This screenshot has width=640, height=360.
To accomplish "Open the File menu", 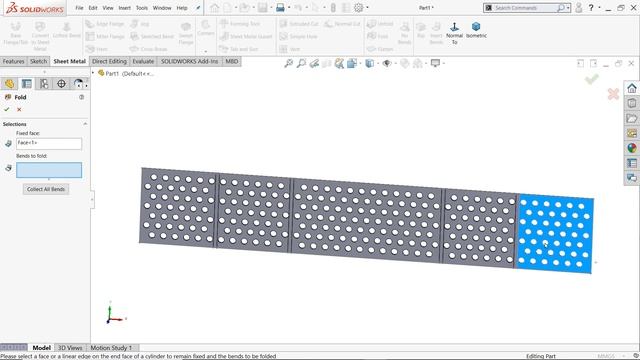I will 79,8.
